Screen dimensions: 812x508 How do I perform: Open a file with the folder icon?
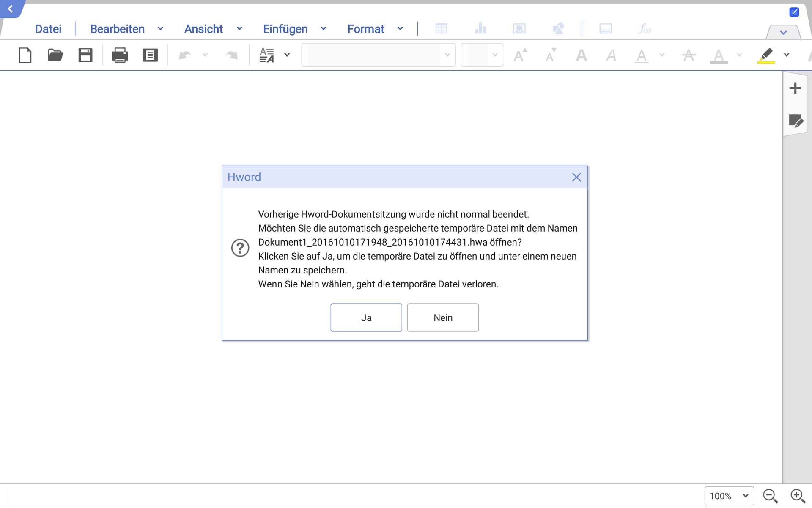click(55, 55)
